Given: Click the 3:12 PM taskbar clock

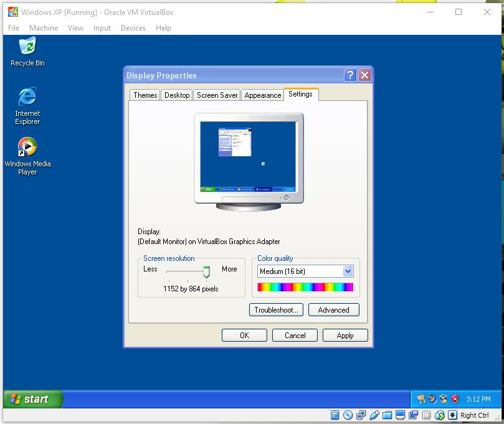Looking at the screenshot, I should pyautogui.click(x=478, y=399).
